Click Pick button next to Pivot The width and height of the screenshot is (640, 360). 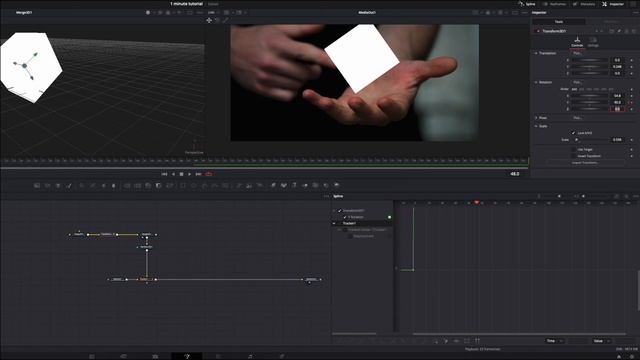577,118
